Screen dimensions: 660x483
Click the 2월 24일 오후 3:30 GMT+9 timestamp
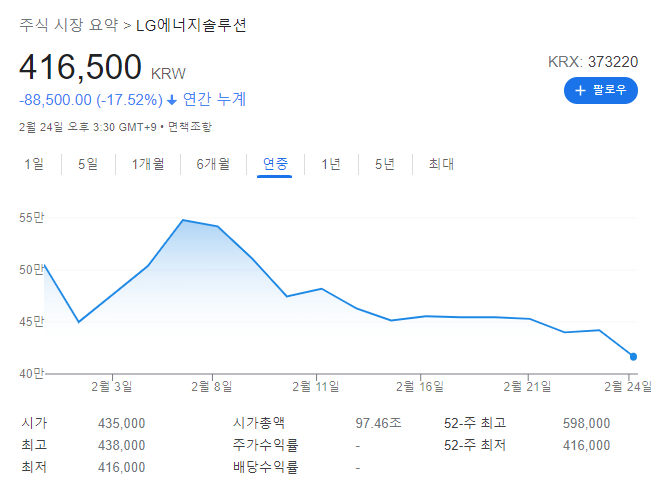pyautogui.click(x=88, y=127)
